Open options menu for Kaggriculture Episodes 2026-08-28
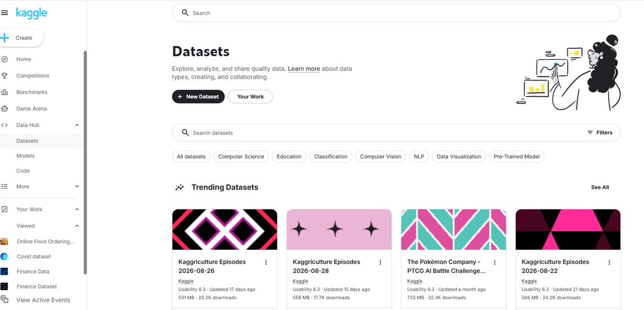Screen dimensions: 644x310 380,262
